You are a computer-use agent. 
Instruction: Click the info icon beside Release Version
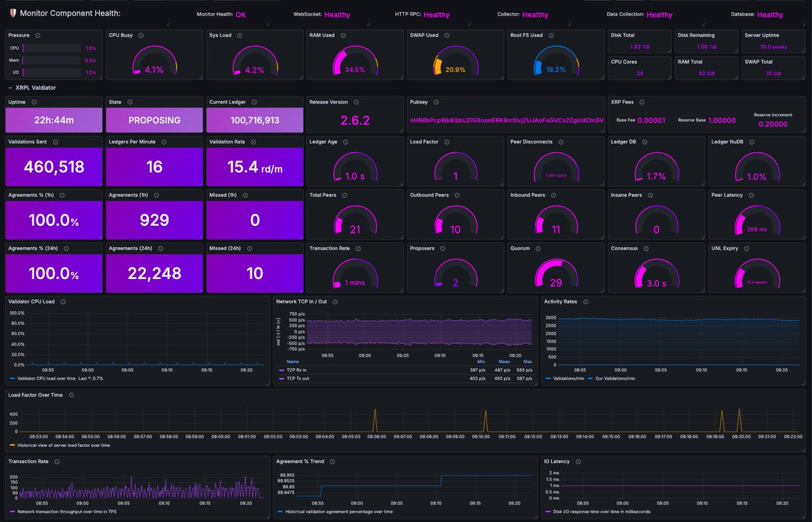[356, 102]
